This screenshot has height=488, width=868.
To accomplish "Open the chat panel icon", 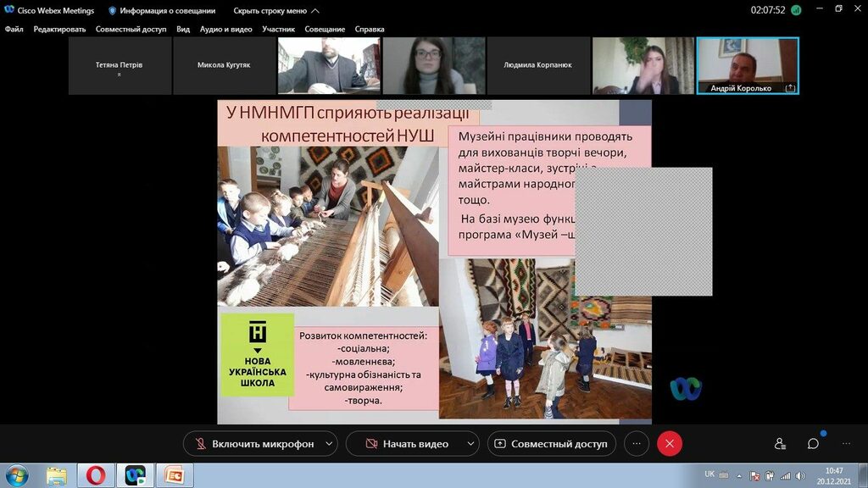I will coord(813,443).
